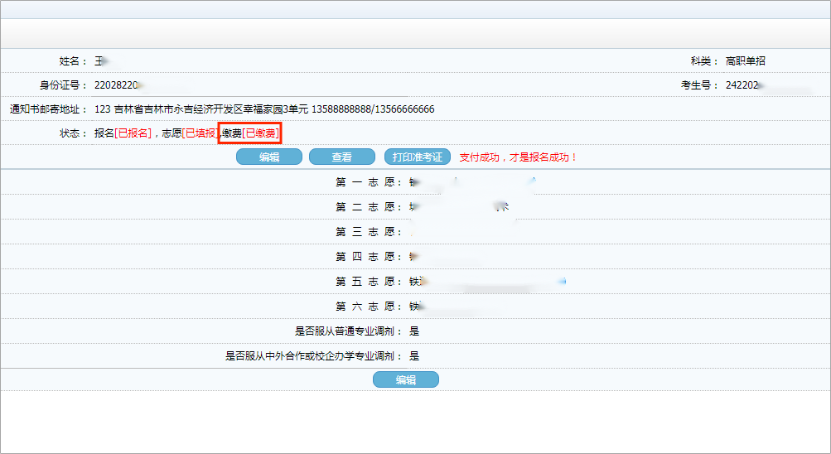Select the mailing address text 吉林省吉林市永吉经济开发区

pos(178,109)
